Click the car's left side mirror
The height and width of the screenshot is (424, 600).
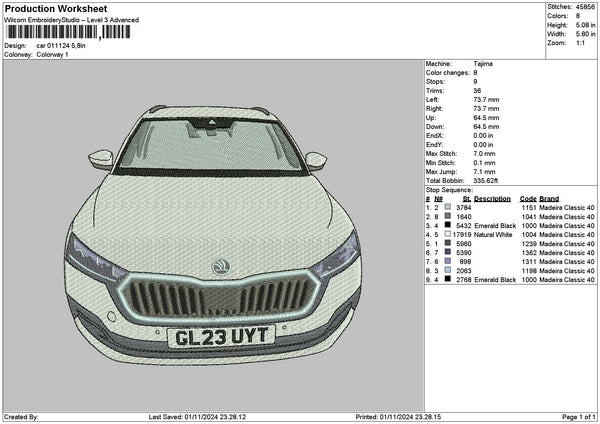(x=101, y=159)
